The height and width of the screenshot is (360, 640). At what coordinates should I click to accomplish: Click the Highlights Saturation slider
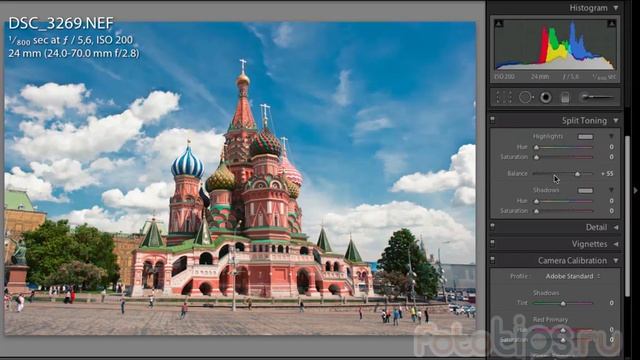coord(564,157)
